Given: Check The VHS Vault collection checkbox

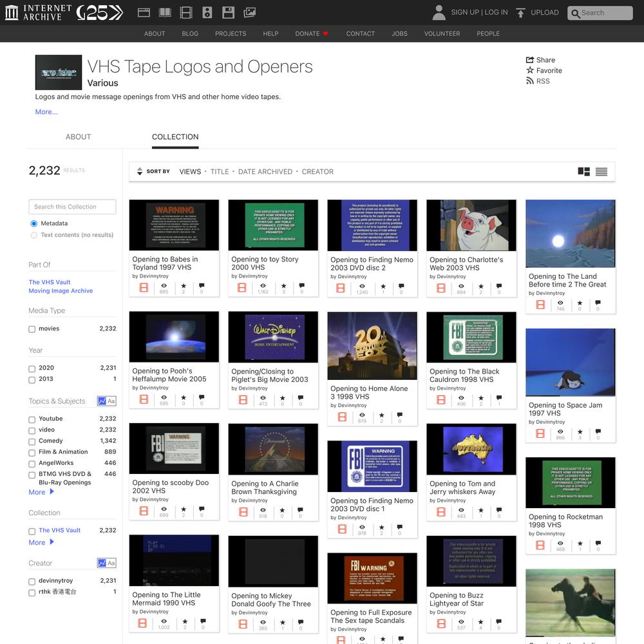Looking at the screenshot, I should [x=32, y=531].
